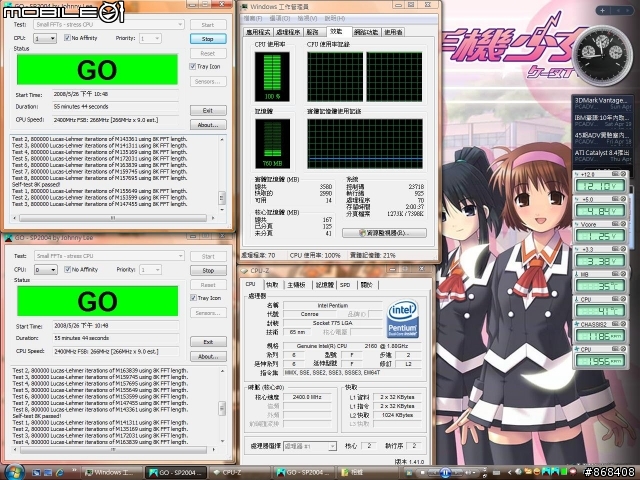Click the Switch Windows quick launch icon
This screenshot has width=640, height=480.
(x=48, y=473)
